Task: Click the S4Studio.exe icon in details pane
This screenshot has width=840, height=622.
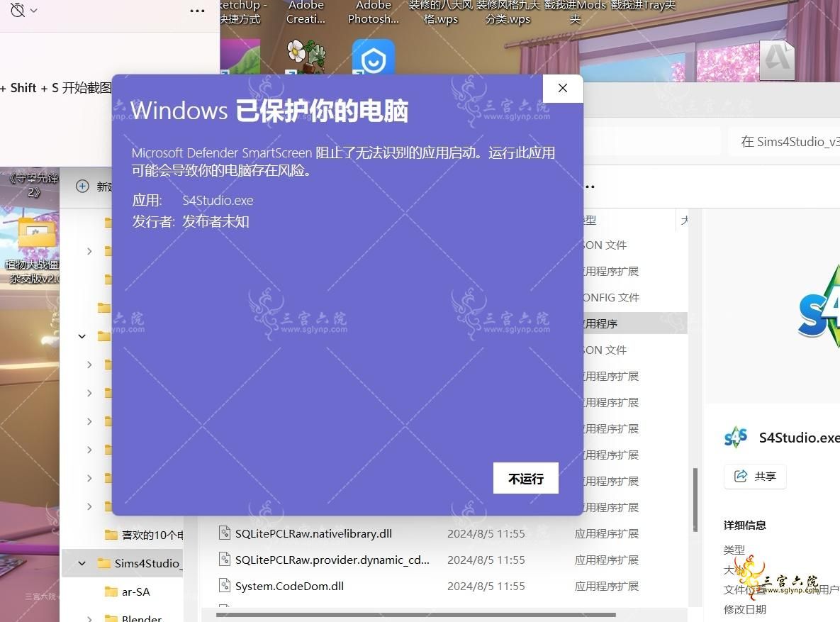Action: click(736, 437)
